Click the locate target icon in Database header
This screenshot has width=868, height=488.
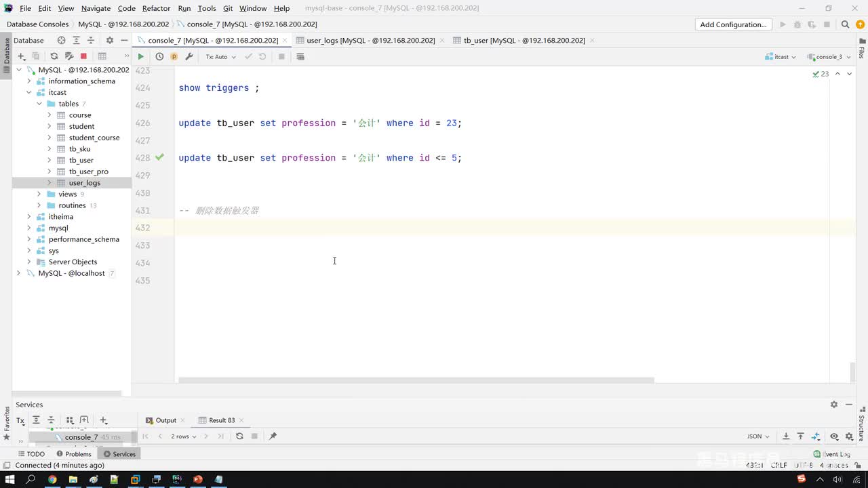(61, 41)
